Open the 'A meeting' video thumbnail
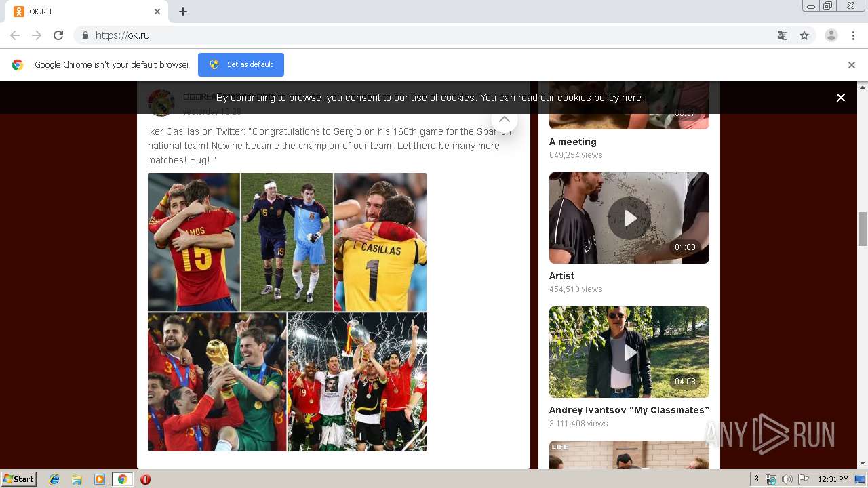Image resolution: width=868 pixels, height=488 pixels. pyautogui.click(x=629, y=106)
